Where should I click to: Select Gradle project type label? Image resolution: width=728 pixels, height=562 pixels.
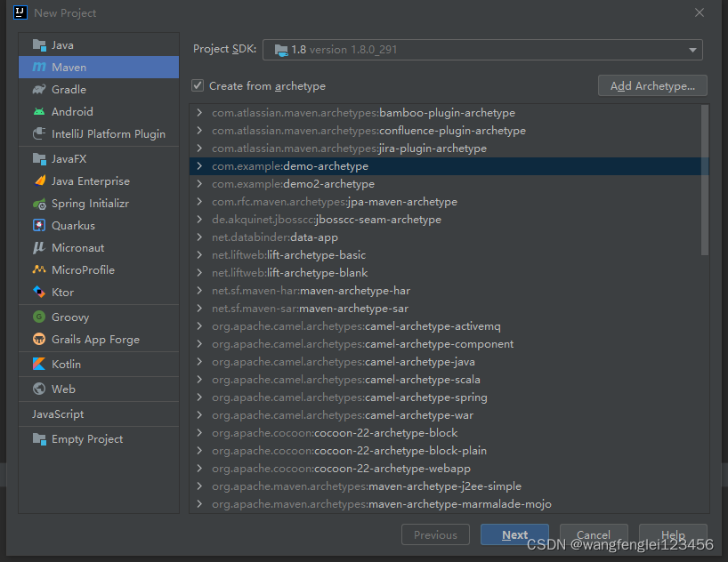[x=69, y=89]
